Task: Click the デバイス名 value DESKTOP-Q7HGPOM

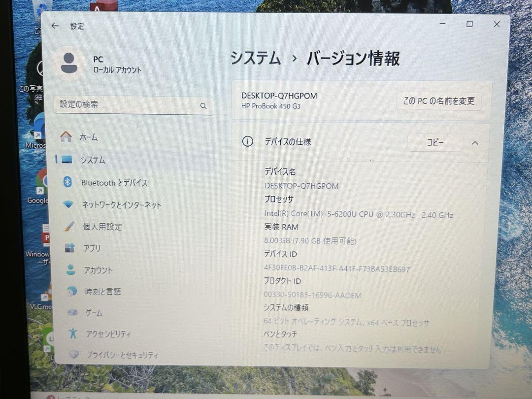Action: coord(301,186)
